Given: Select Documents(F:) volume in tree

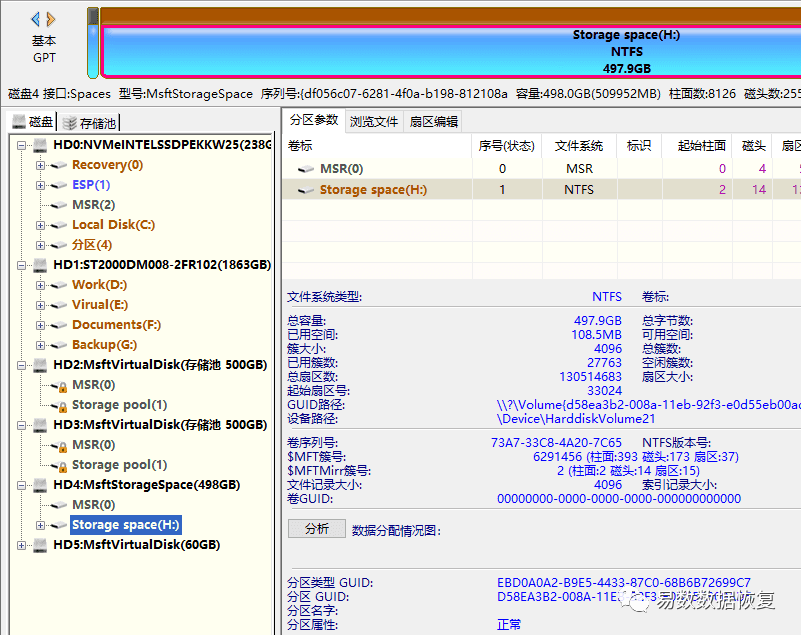Looking at the screenshot, I should click(116, 325).
